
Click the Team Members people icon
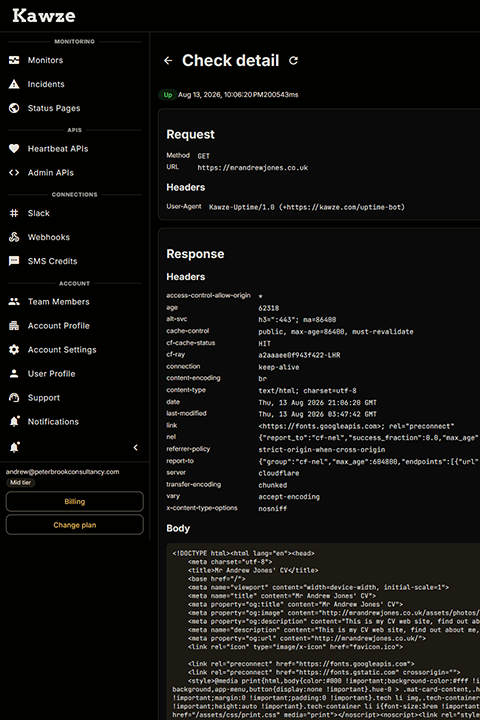(x=14, y=301)
